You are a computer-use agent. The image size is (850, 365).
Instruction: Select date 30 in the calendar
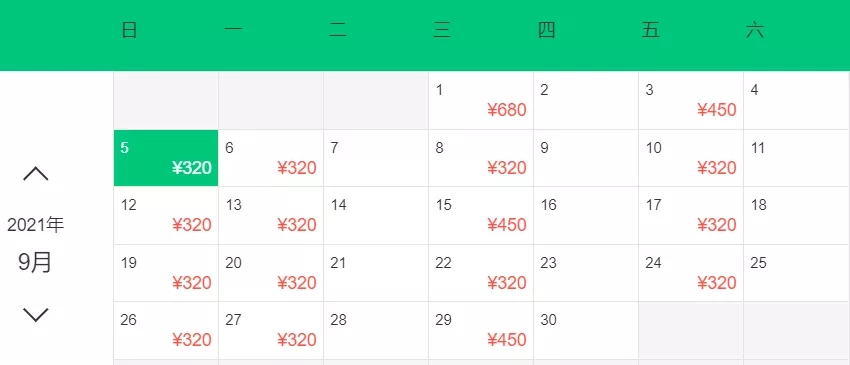[586, 330]
